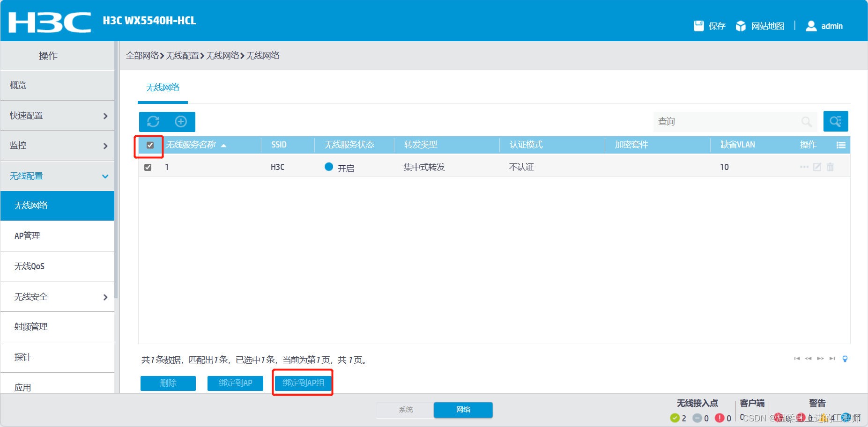Click the magnifier icon inside the 查询 box
The image size is (868, 427).
point(806,122)
